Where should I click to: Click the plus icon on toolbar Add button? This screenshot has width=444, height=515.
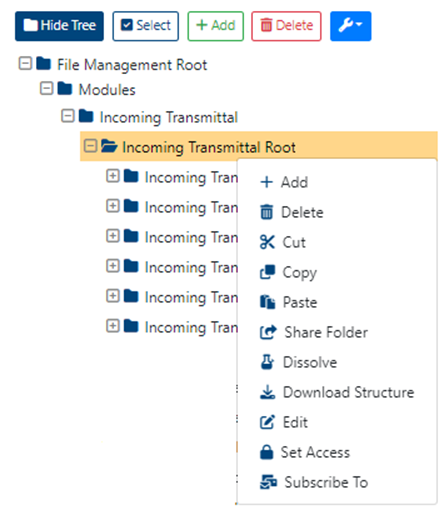[202, 25]
